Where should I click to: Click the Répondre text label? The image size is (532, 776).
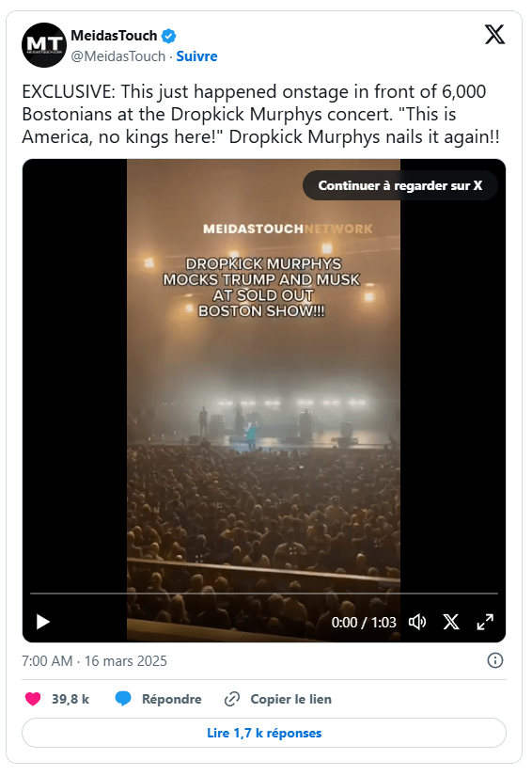coord(172,699)
